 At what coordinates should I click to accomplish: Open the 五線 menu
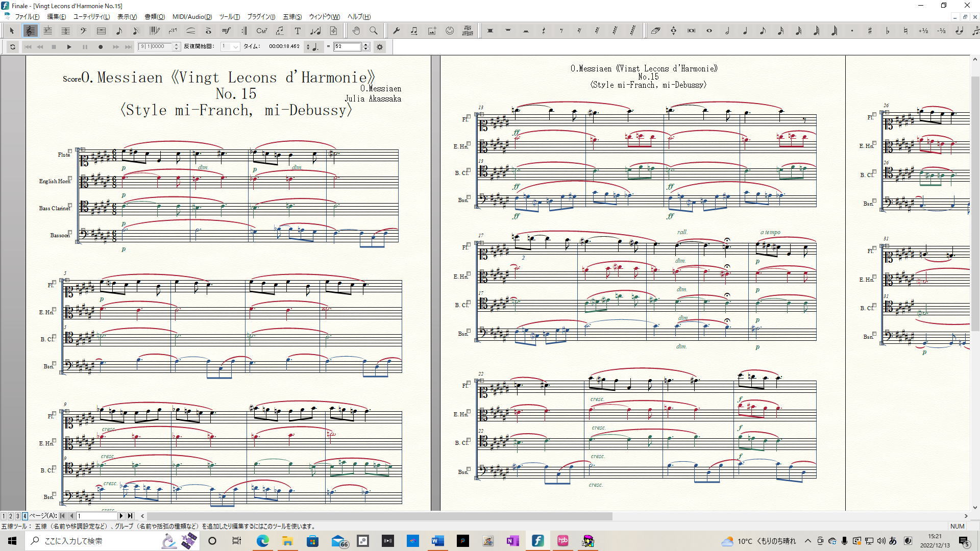(292, 17)
